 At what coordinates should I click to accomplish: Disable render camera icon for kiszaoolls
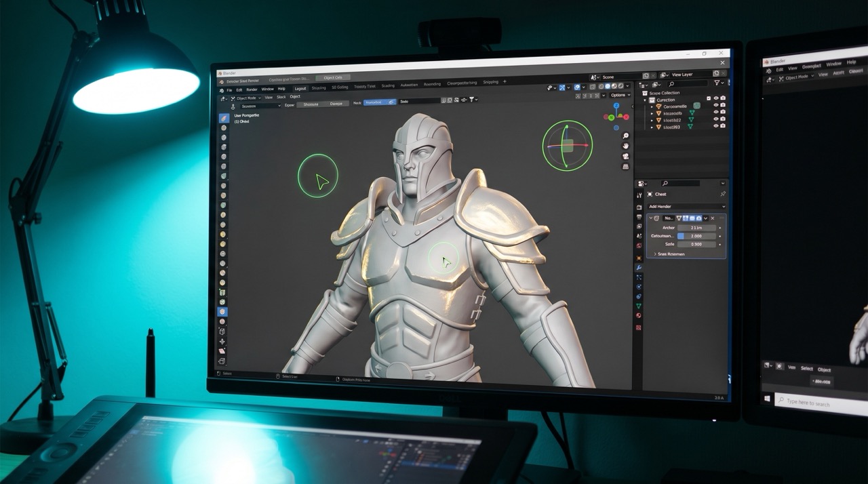click(723, 112)
